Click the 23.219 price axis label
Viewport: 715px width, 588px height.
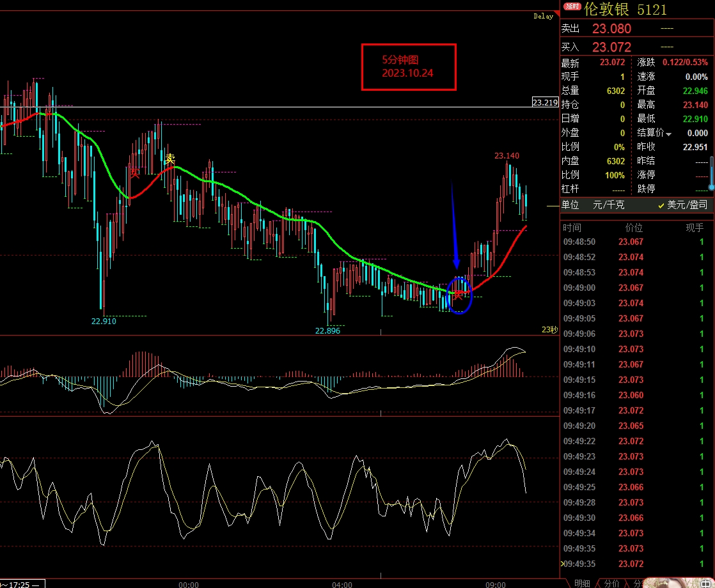click(x=545, y=102)
